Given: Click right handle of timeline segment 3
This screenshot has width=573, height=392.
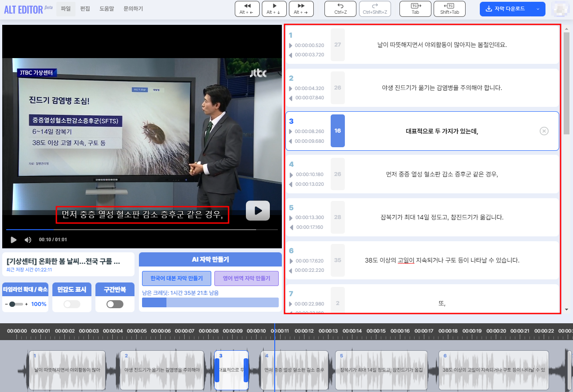Looking at the screenshot, I should pyautogui.click(x=246, y=370).
